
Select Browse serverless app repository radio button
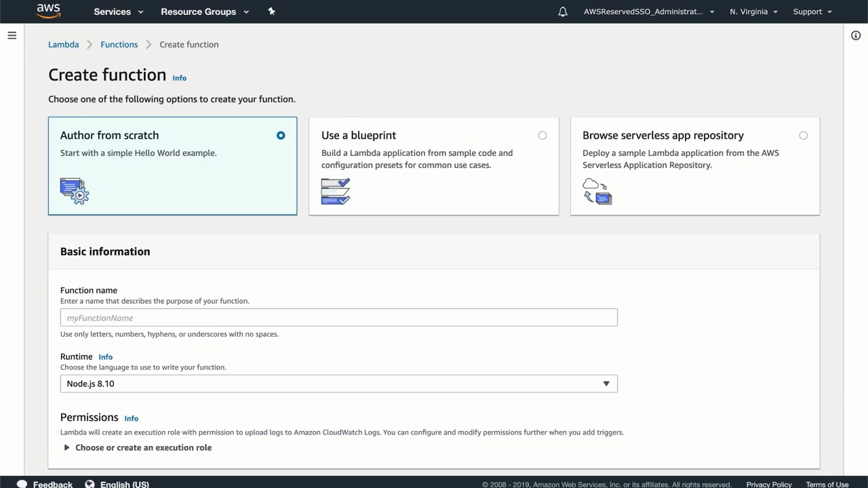coord(804,136)
